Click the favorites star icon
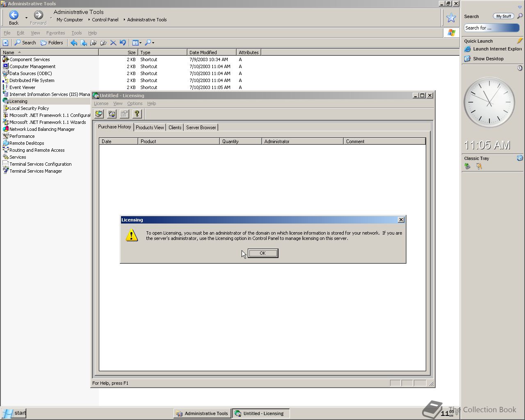This screenshot has width=525, height=420. [x=451, y=18]
